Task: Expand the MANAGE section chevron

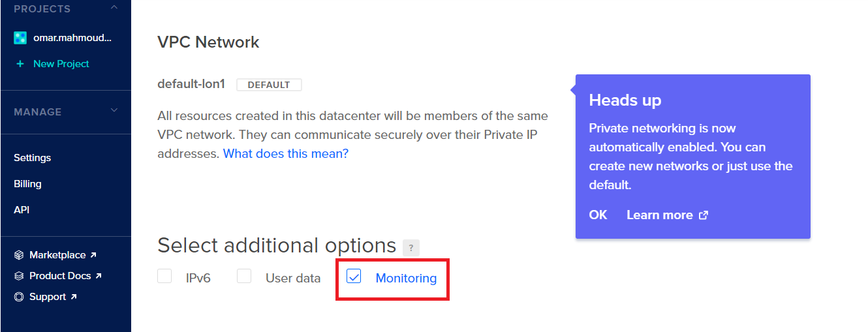Action: click(114, 111)
